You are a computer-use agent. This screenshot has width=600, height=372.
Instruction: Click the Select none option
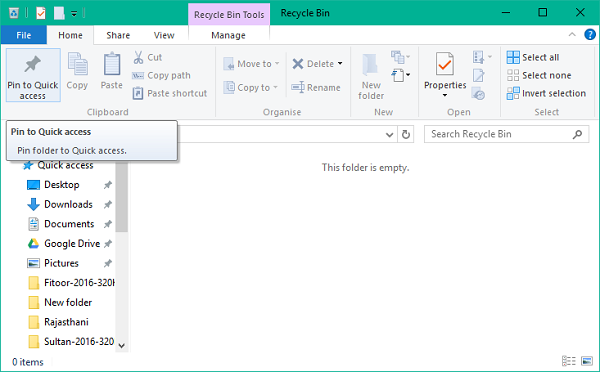coord(539,75)
